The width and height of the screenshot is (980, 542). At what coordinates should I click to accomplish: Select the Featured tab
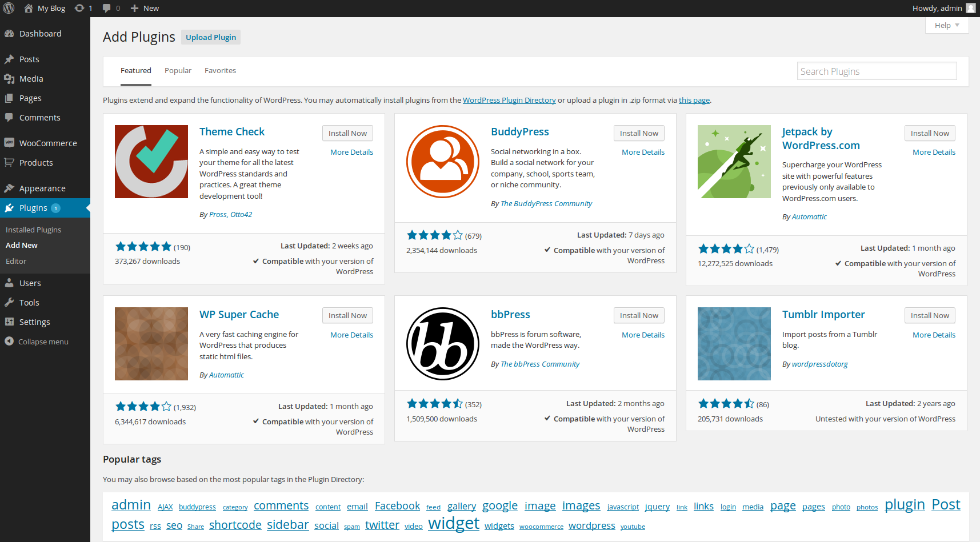coord(136,71)
